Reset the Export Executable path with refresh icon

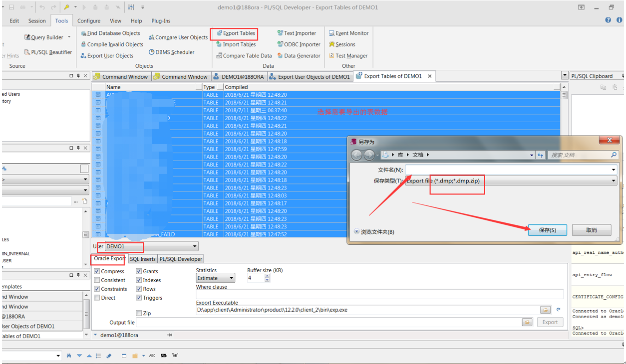click(x=559, y=310)
